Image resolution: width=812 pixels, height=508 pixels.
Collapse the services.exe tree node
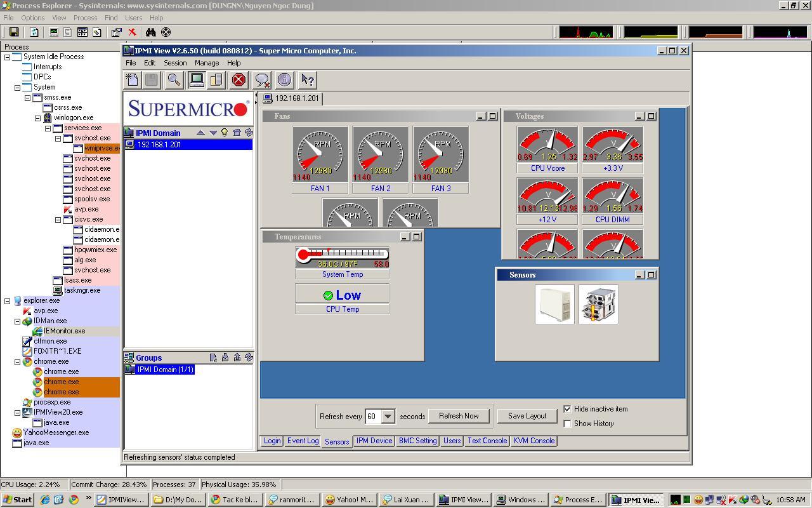click(x=48, y=128)
